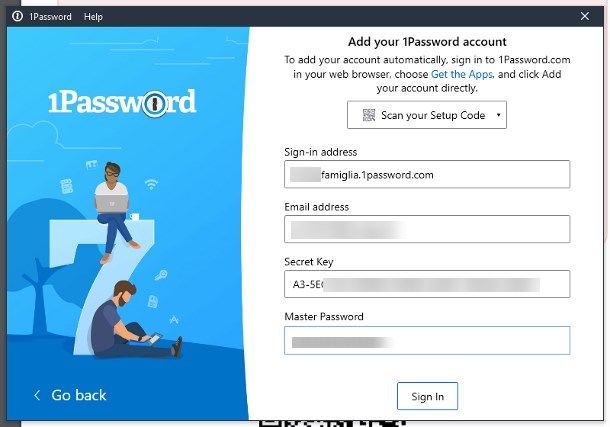This screenshot has height=427, width=610.
Task: Close the 1Password setup window
Action: pyautogui.click(x=585, y=16)
